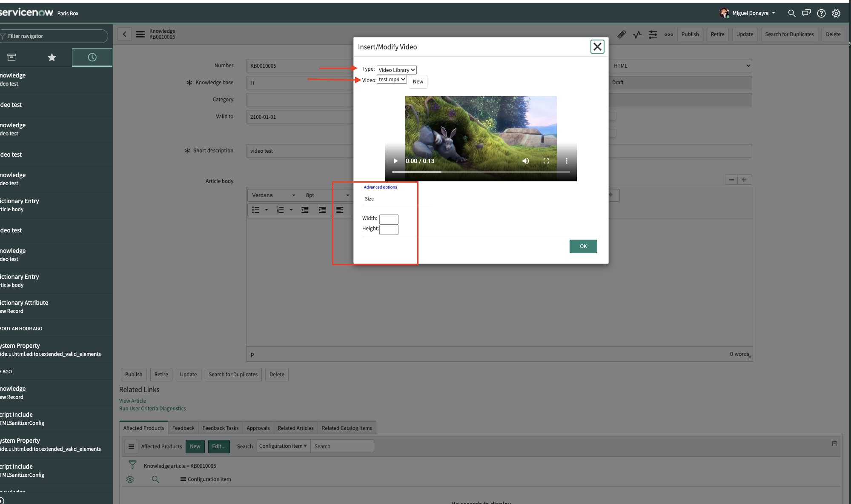Select the Related Catalog Items tab

(347, 428)
